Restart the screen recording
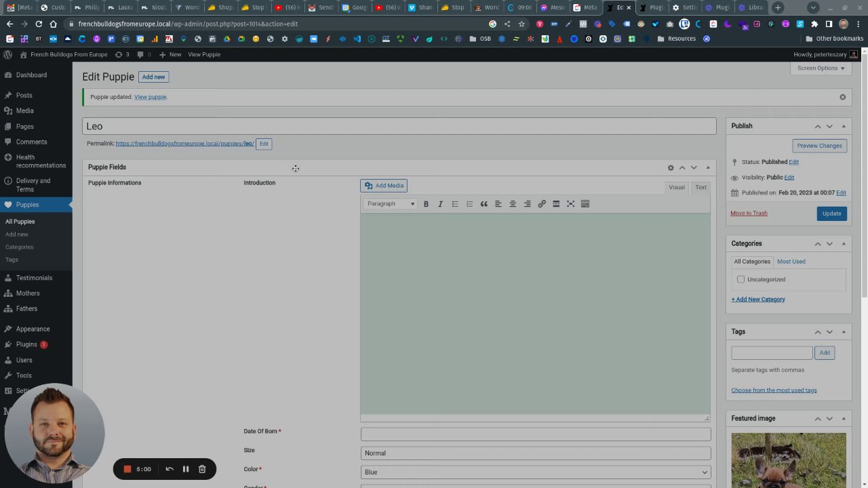 (170, 469)
